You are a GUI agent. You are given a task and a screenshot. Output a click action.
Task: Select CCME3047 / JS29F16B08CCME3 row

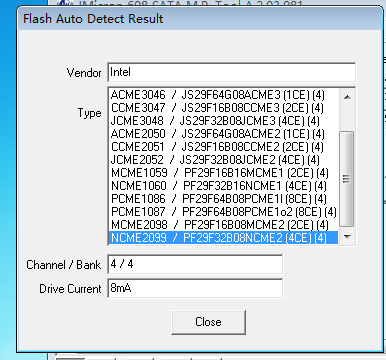point(224,108)
